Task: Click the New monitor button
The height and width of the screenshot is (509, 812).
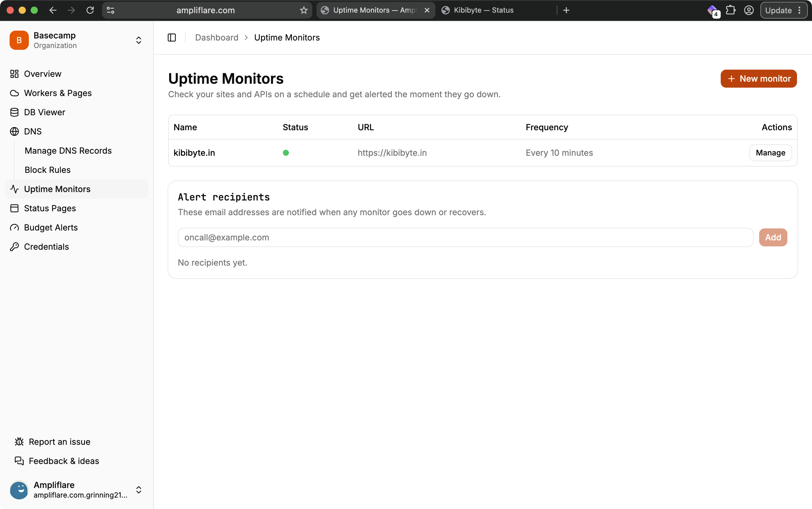Action: 759,78
